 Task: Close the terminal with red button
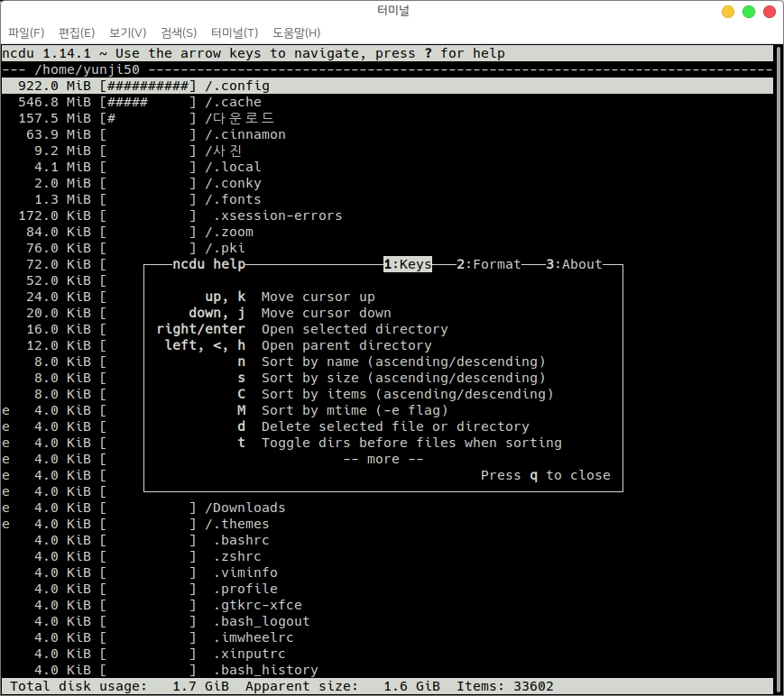pyautogui.click(x=768, y=12)
